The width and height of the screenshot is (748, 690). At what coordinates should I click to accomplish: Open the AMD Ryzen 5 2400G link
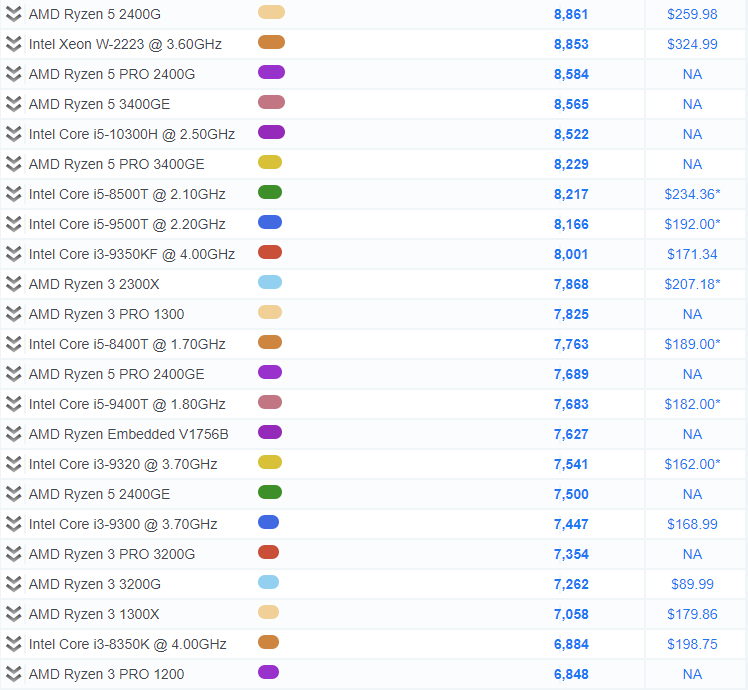(95, 14)
